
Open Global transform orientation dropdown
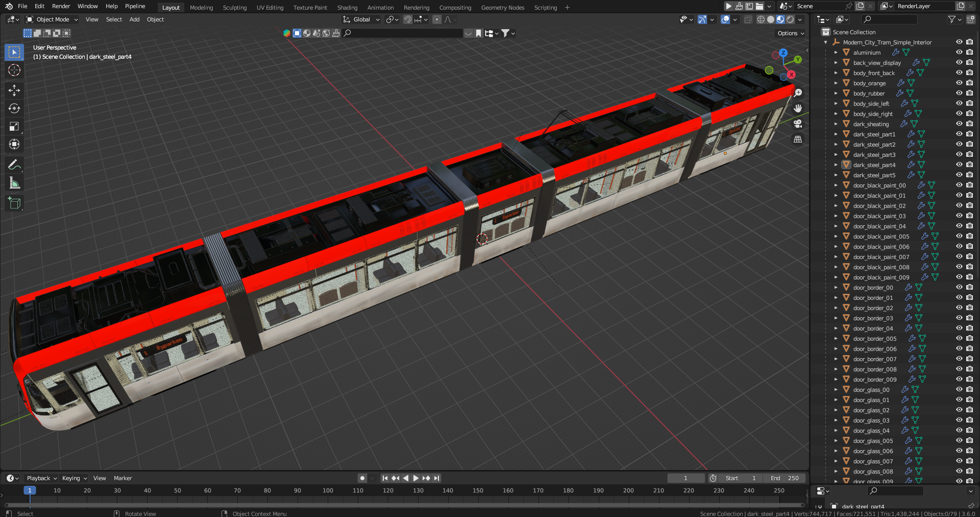pyautogui.click(x=361, y=19)
